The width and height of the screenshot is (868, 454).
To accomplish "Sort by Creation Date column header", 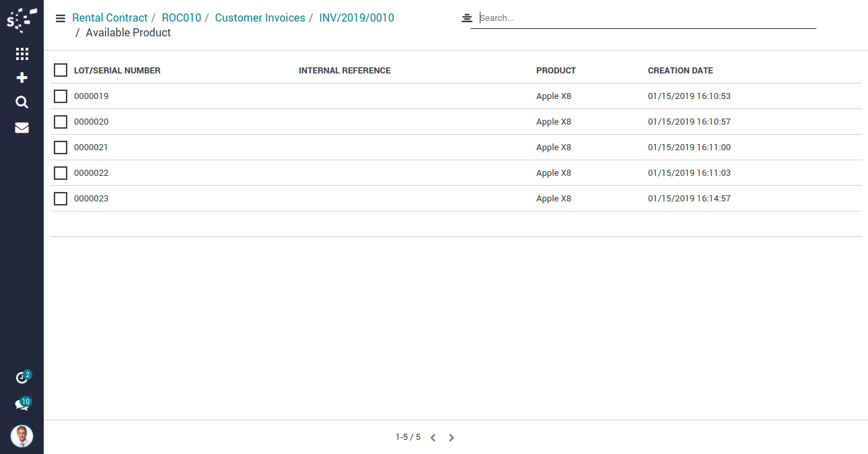I will (x=680, y=71).
